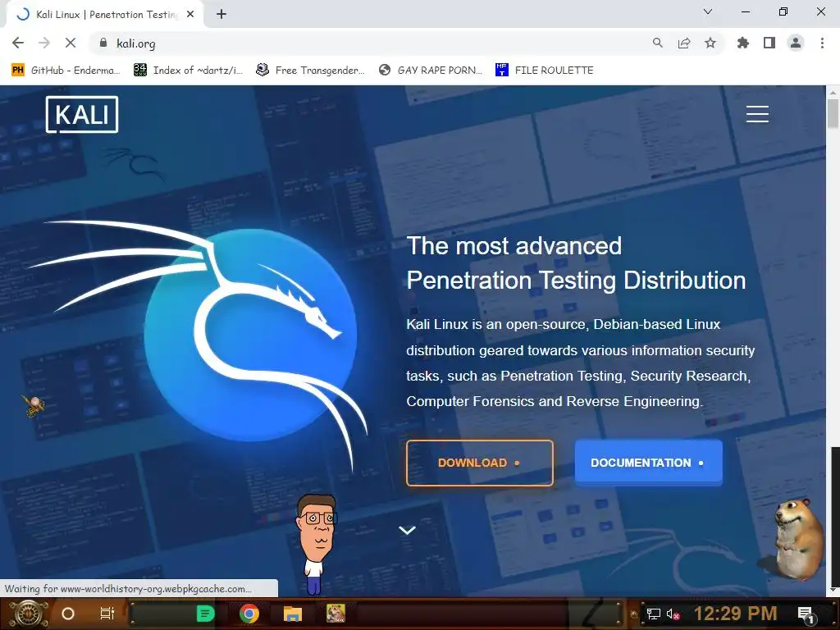Click the small bee desktop character
This screenshot has height=630, width=840.
pos(34,405)
